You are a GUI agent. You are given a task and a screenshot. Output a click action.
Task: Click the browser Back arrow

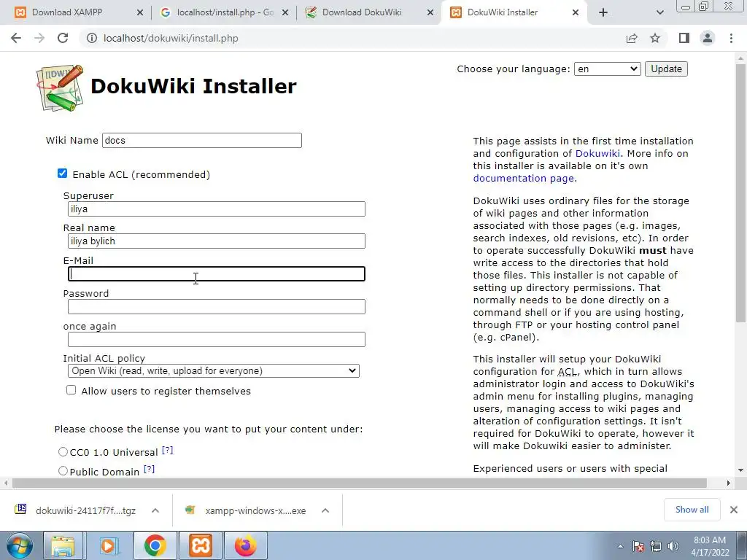coord(16,38)
